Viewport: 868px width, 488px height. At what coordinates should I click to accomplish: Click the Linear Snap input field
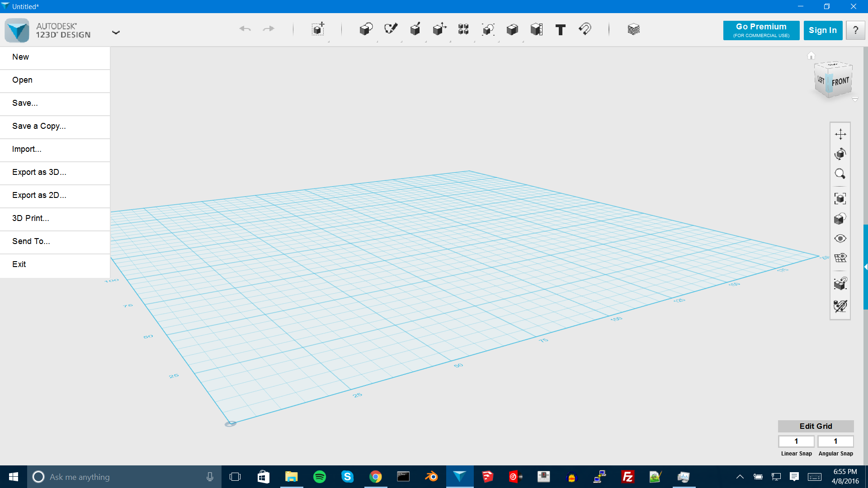click(x=797, y=441)
